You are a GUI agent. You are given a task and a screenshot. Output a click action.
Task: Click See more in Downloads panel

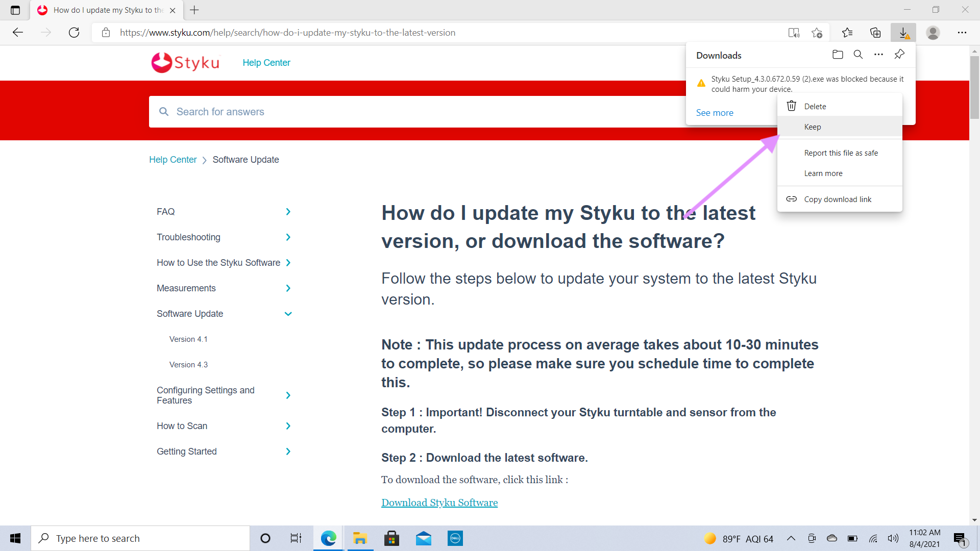point(715,113)
